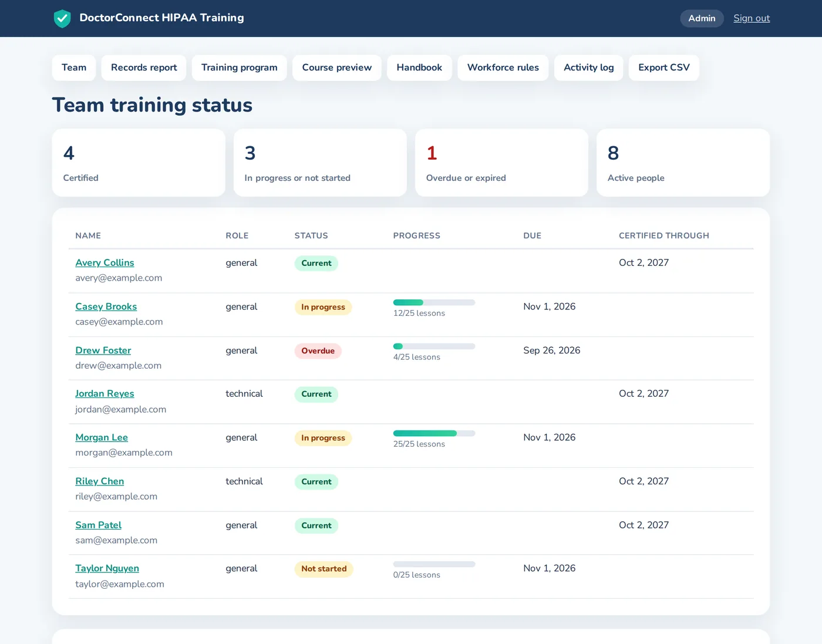This screenshot has height=644, width=822.
Task: Click the STATUS column header
Action: [311, 235]
